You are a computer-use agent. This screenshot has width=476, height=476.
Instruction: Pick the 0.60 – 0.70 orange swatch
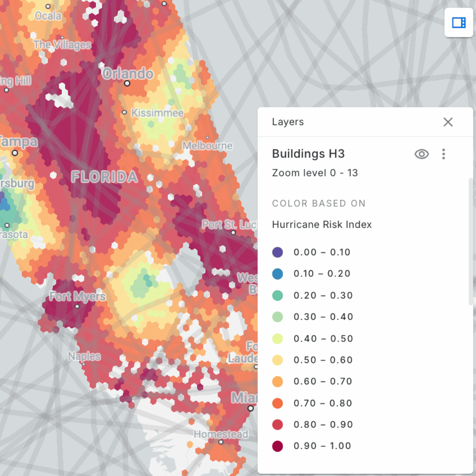(277, 382)
